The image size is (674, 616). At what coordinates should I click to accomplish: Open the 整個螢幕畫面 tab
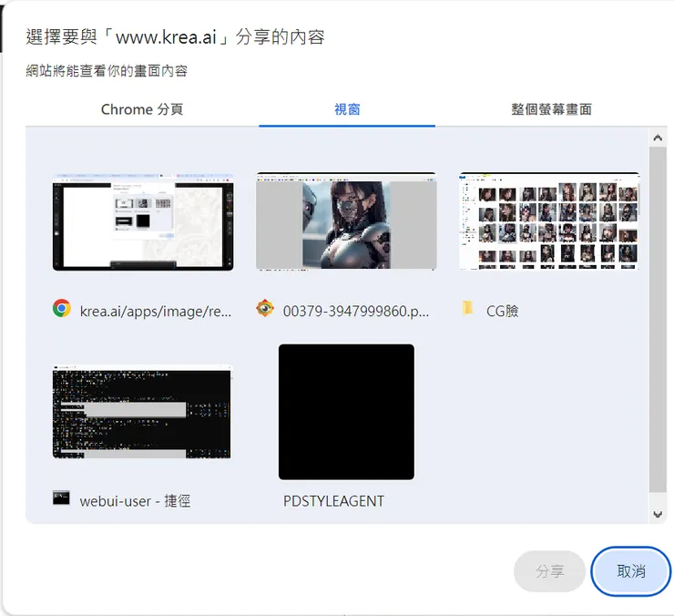[x=551, y=109]
